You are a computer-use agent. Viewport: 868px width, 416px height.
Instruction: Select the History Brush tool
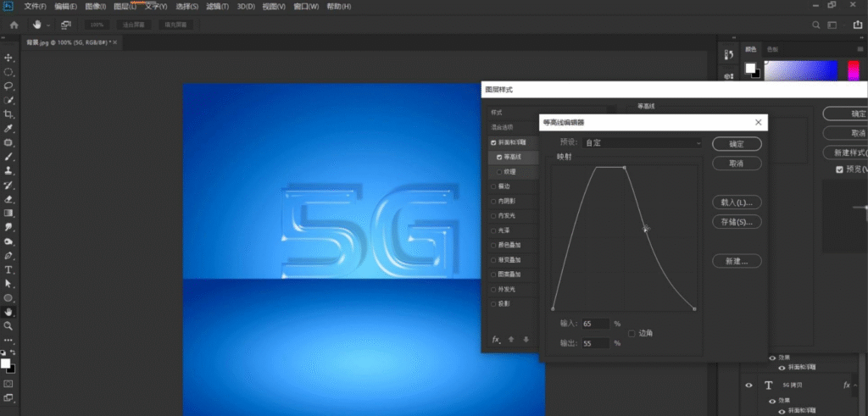click(x=8, y=186)
